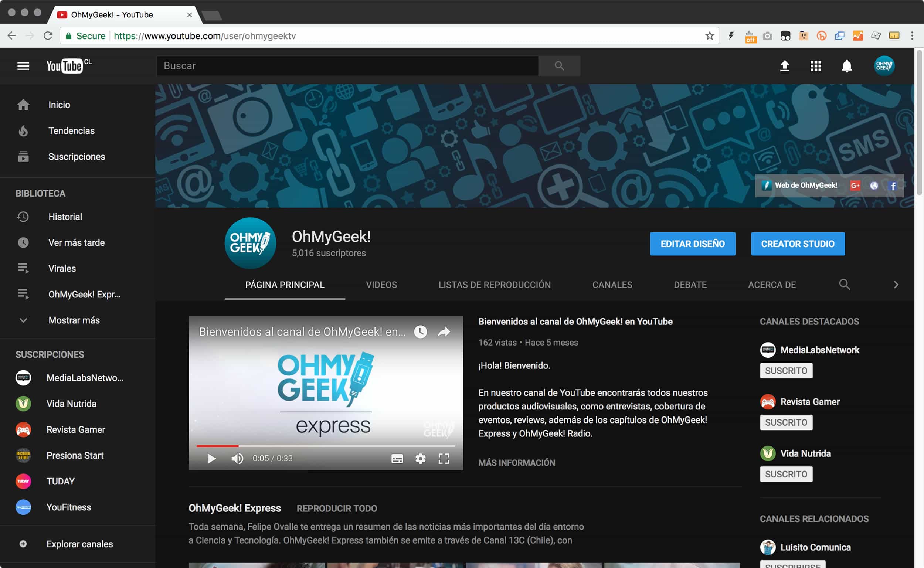Click REPRODUCIR TODO for OhMyGeek! Express

point(337,509)
